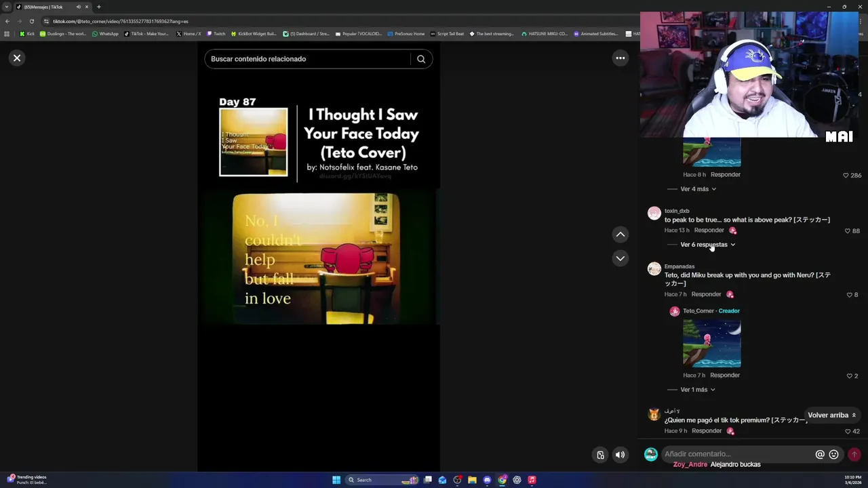868x488 pixels.
Task: Open the KickBot Widget Builder bookmark
Action: [x=254, y=34]
